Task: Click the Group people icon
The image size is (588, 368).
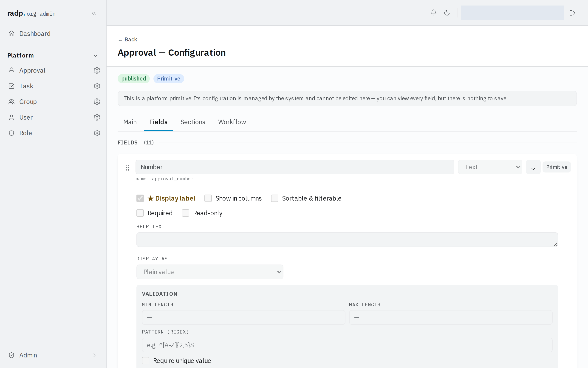Action: coord(11,101)
